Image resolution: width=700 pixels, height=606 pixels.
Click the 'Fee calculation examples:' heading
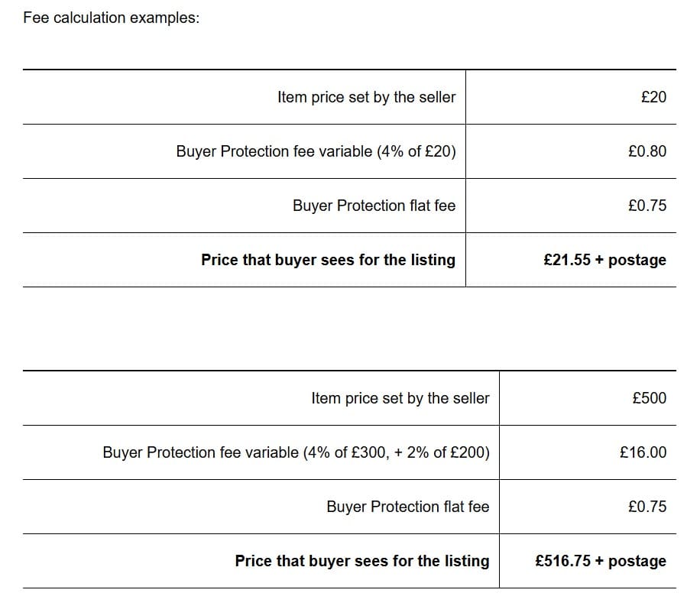112,18
